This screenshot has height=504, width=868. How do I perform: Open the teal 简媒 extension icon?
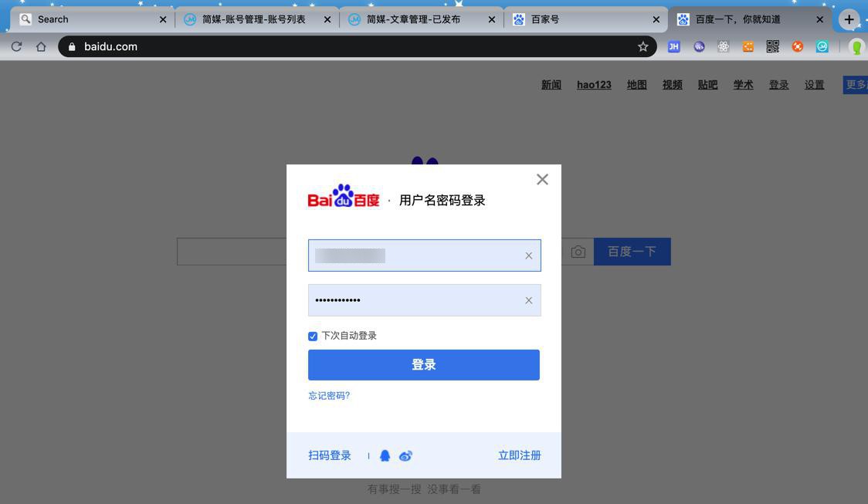(822, 46)
